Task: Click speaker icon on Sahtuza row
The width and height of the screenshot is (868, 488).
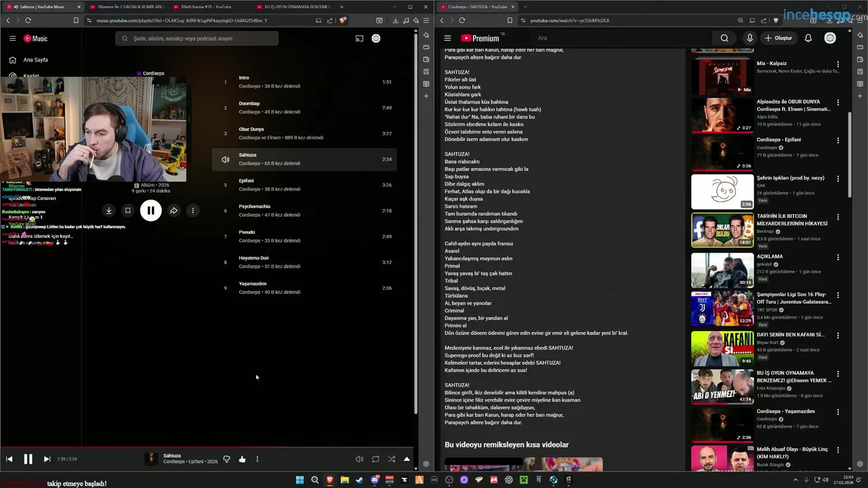Action: click(x=225, y=159)
